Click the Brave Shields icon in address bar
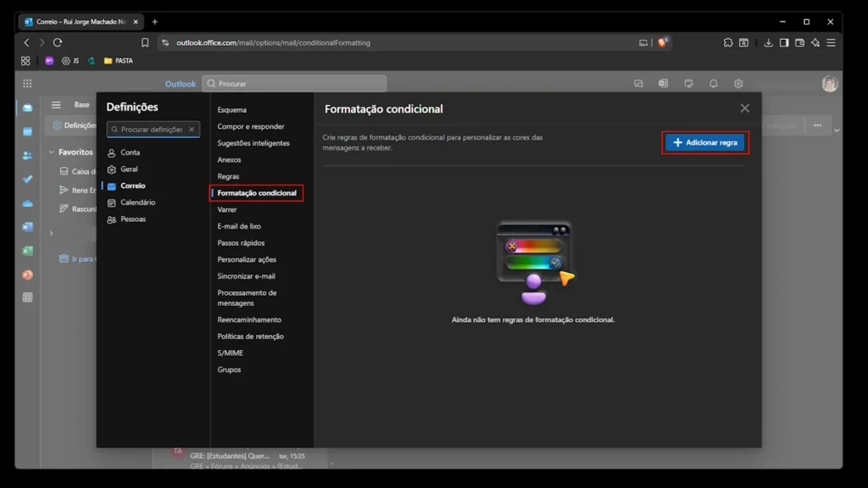The image size is (868, 488). pyautogui.click(x=663, y=42)
